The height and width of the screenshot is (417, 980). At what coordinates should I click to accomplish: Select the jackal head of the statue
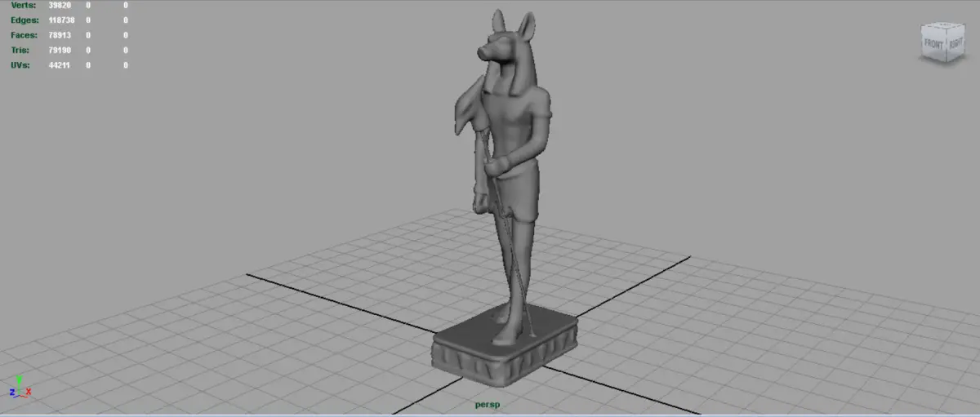click(506, 47)
